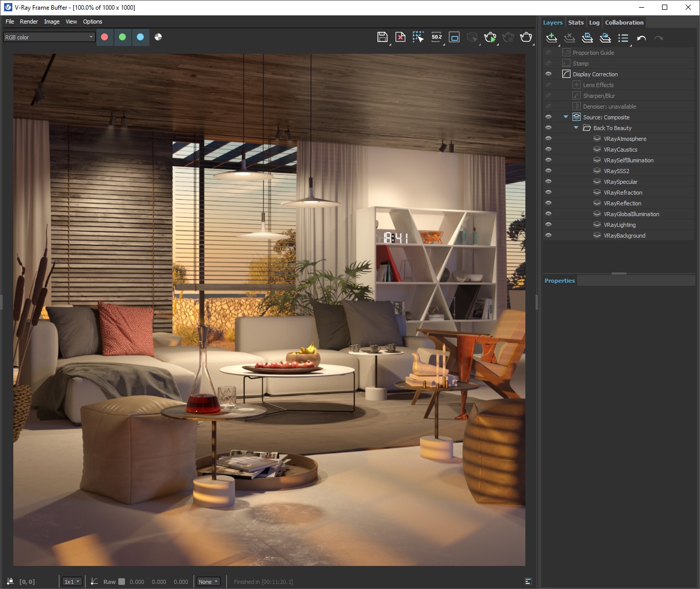Save the layer tree preset

[x=587, y=38]
